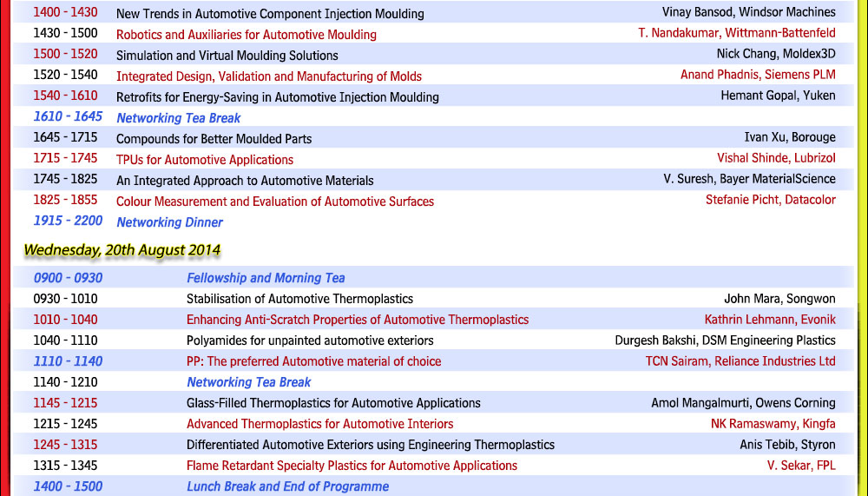Click 'Glass-Filled Thermoplastics for Automotive Applications'
The width and height of the screenshot is (868, 496).
pyautogui.click(x=333, y=403)
